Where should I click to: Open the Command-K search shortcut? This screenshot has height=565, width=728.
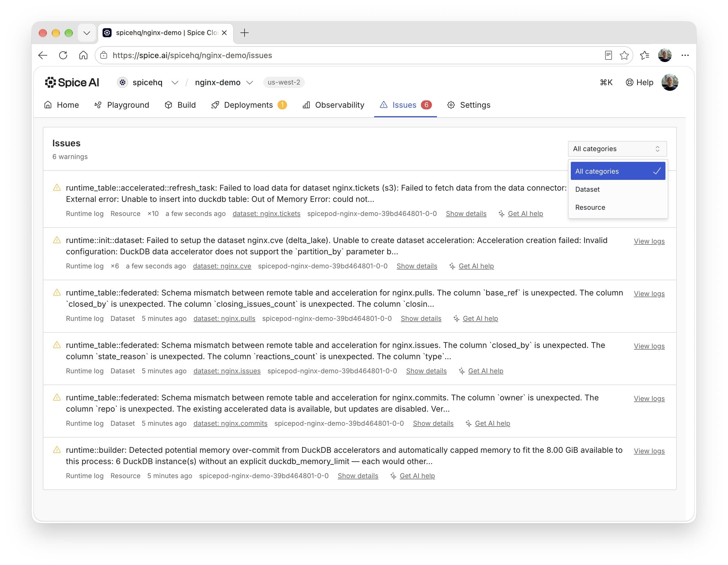point(606,82)
